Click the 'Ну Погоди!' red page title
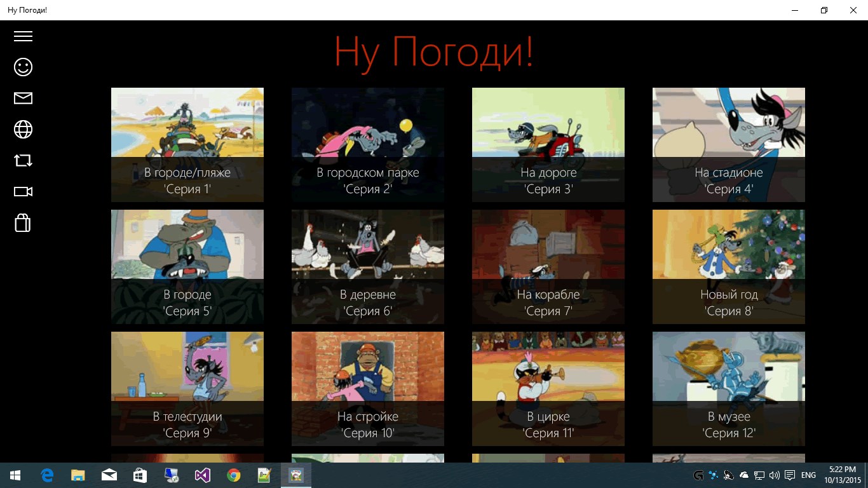Viewport: 868px width, 488px height. point(433,52)
